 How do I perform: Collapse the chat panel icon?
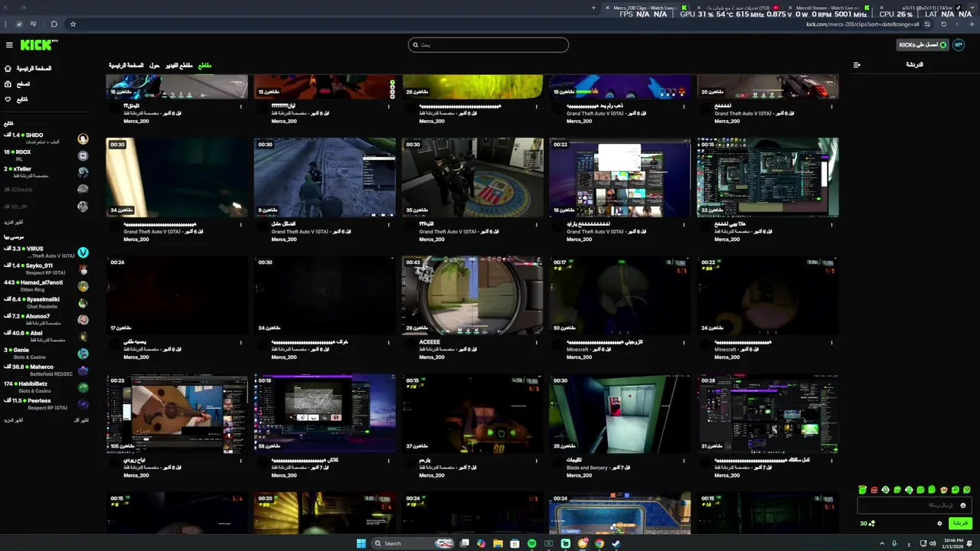click(857, 65)
